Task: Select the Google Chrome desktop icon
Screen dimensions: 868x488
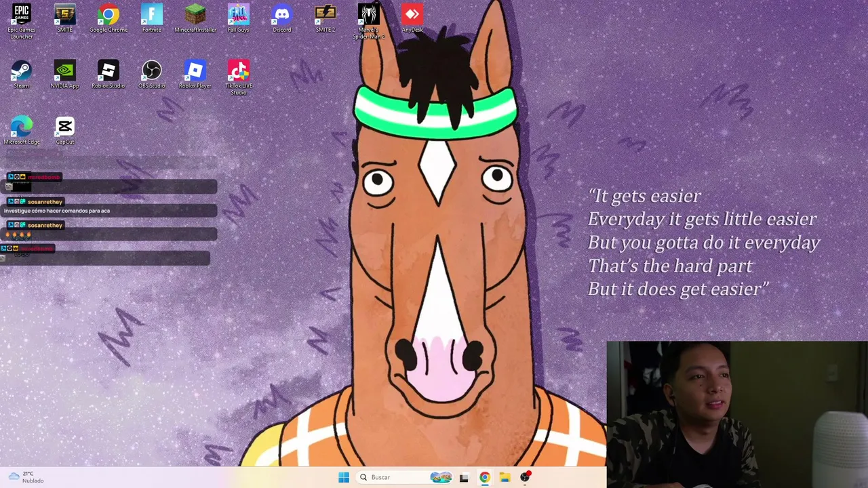Action: click(x=108, y=18)
